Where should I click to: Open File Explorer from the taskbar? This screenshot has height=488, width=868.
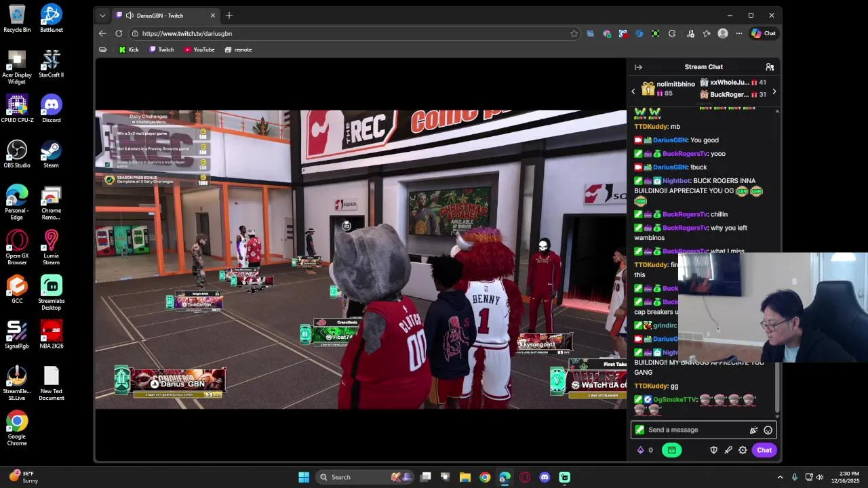pos(465,477)
